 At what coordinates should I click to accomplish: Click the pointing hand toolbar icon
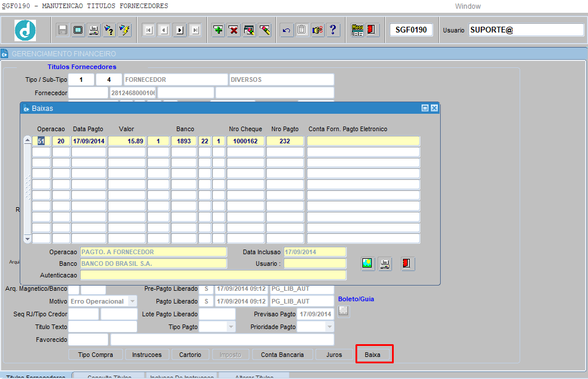318,30
